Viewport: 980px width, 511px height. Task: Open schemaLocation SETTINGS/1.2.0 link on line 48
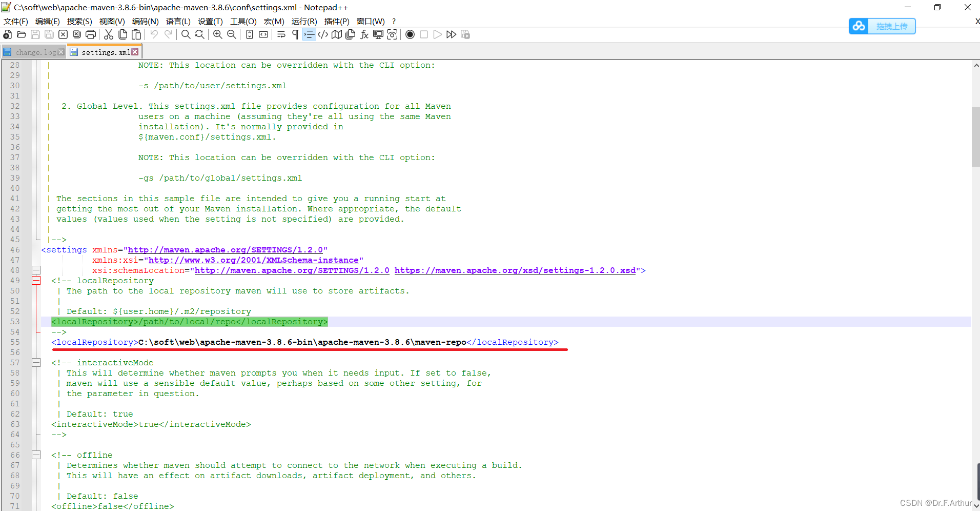[x=292, y=270]
